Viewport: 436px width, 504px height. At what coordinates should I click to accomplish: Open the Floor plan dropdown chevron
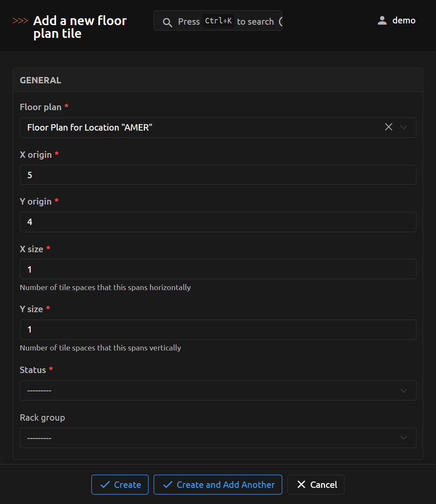coord(404,127)
